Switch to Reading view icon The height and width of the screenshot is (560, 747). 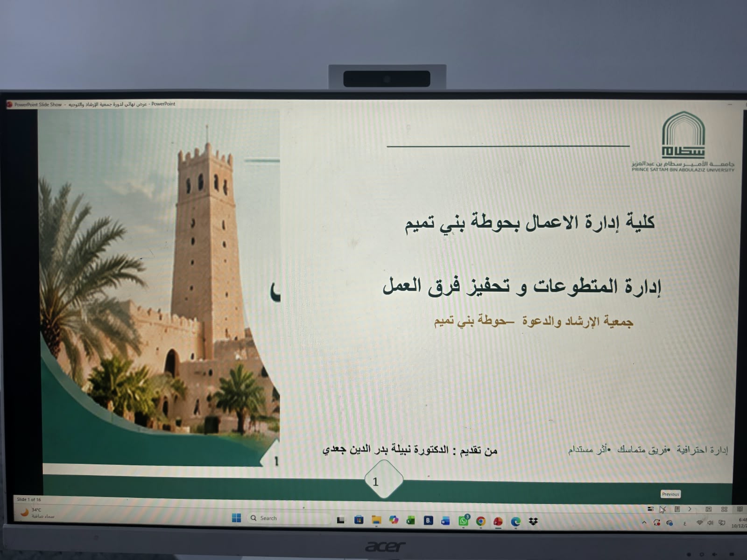pos(740,509)
